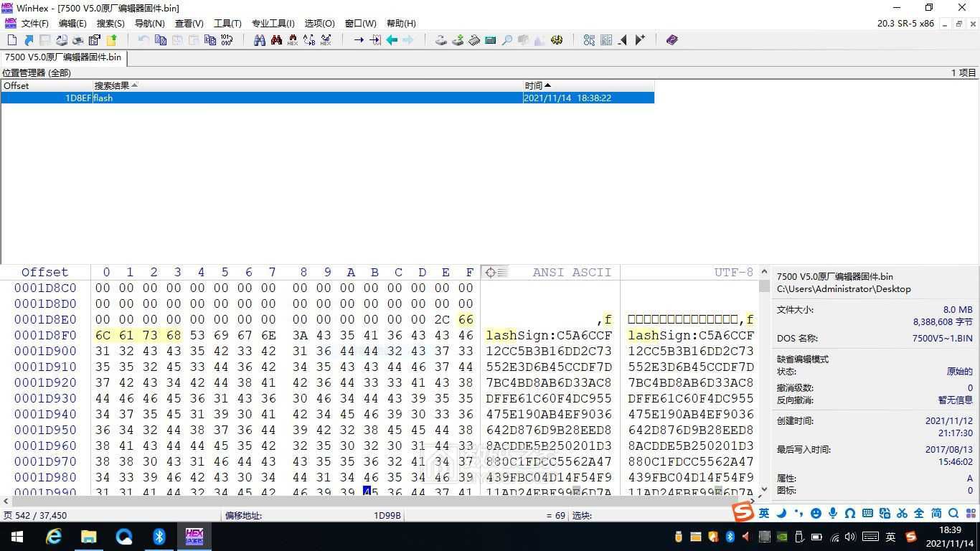Screen dimensions: 980x551
Task: Click the Sogou scissors screenshot icon
Action: 902,513
